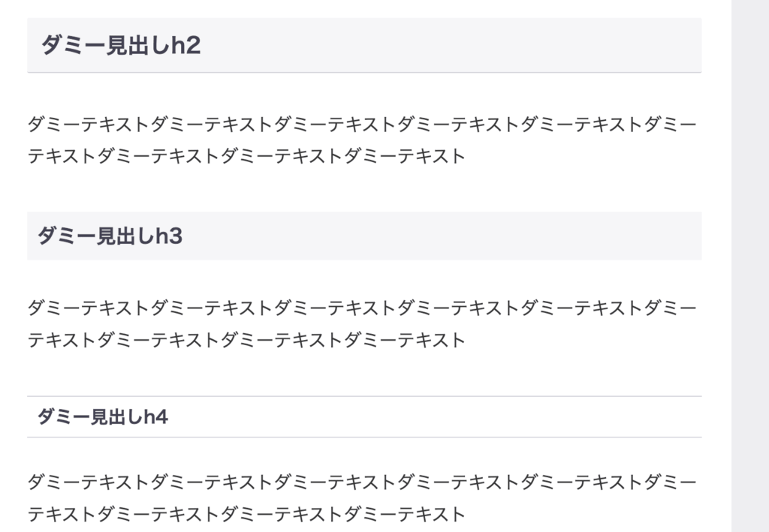Click the white space between h3 paragraph and h4
This screenshot has height=532, width=769.
coord(364,373)
